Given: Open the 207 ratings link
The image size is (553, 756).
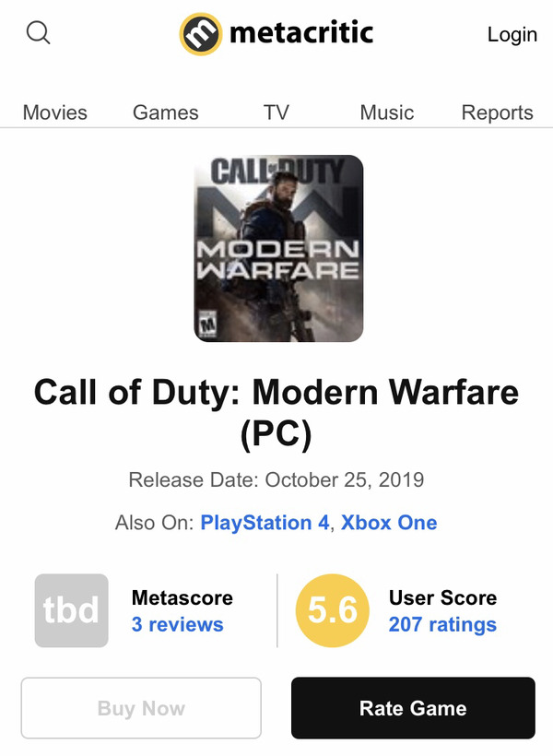Looking at the screenshot, I should 442,624.
